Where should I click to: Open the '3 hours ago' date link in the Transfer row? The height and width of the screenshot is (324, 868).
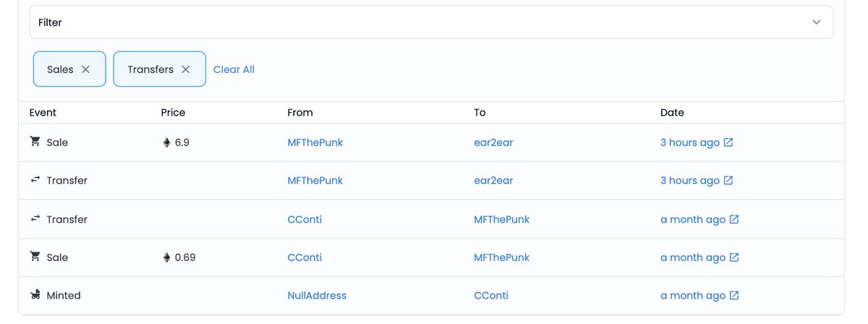point(690,181)
